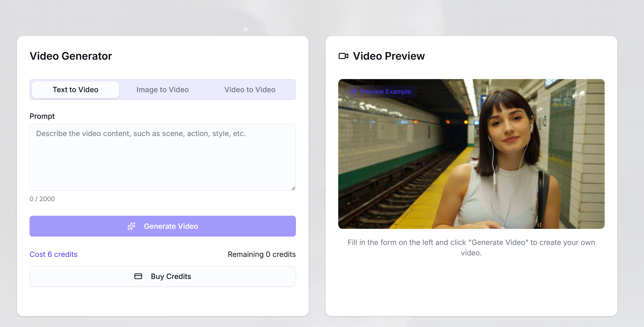Click the Preview Example badge

tap(381, 91)
